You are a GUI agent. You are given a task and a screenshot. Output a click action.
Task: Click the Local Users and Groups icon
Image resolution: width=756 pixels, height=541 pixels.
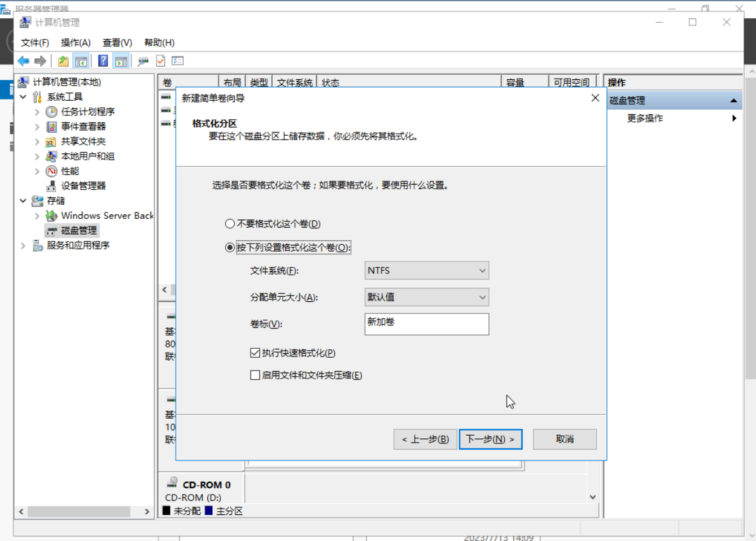tap(51, 156)
